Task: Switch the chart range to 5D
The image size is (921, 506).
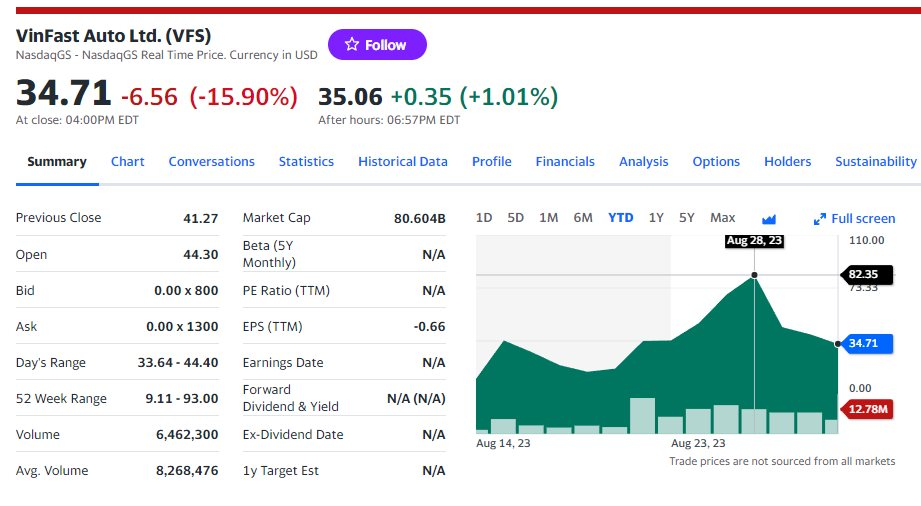Action: tap(516, 218)
